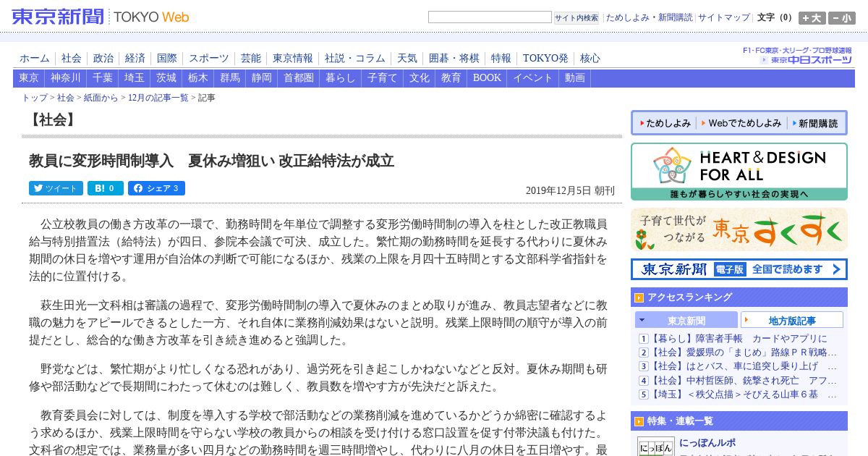Open 社説・コラム menu item

[x=355, y=59]
